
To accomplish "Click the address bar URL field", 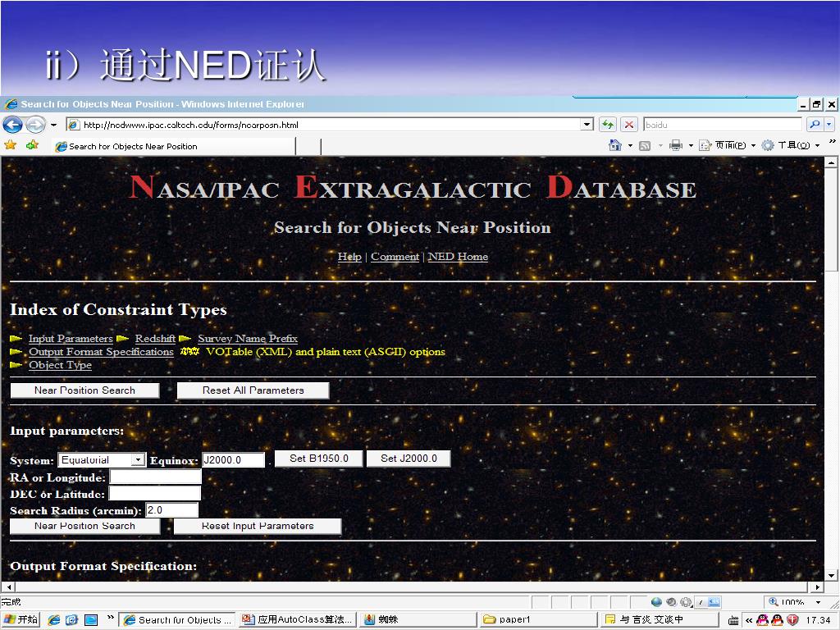I will pos(324,125).
